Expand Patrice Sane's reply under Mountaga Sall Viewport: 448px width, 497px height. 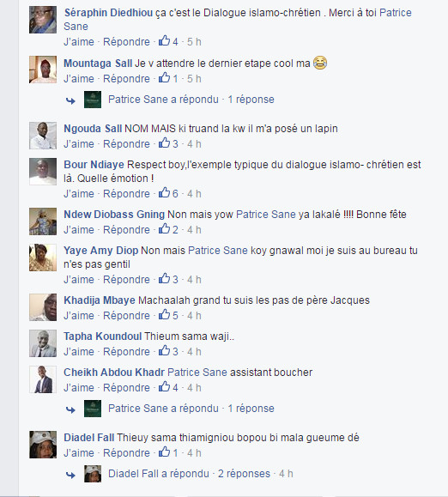(191, 100)
